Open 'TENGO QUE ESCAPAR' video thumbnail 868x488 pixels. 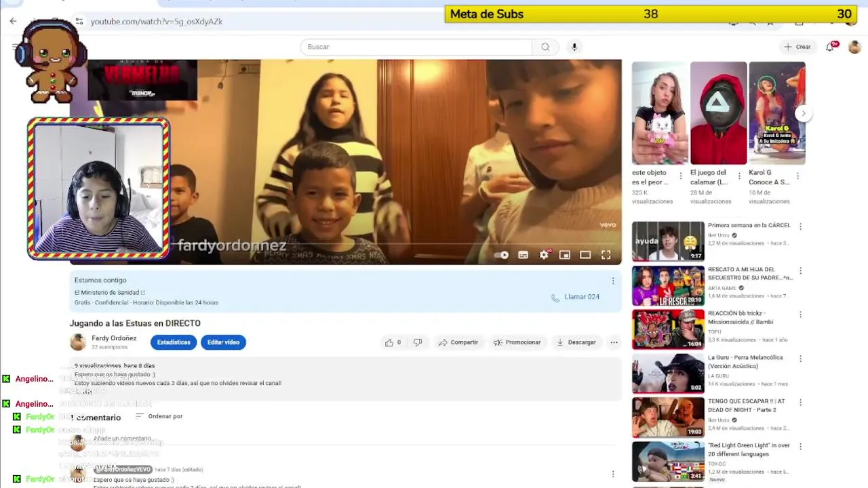(668, 417)
